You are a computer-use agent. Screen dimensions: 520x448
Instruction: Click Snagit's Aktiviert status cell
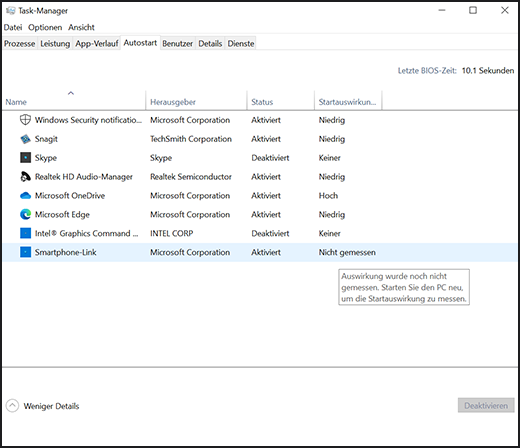[266, 139]
